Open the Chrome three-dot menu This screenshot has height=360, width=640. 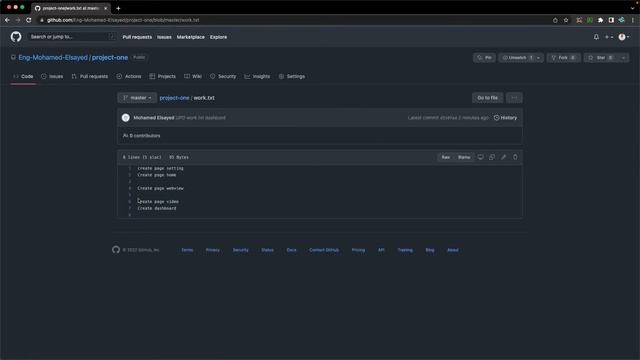(x=633, y=20)
